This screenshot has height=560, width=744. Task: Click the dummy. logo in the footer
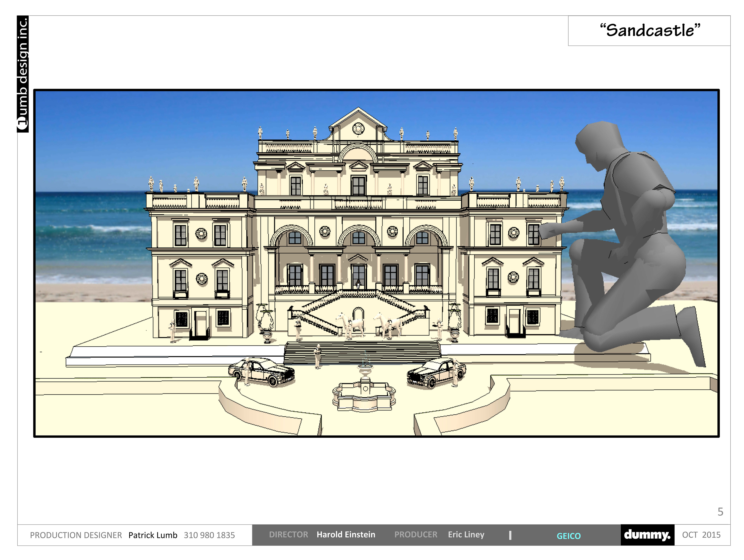[x=647, y=534]
